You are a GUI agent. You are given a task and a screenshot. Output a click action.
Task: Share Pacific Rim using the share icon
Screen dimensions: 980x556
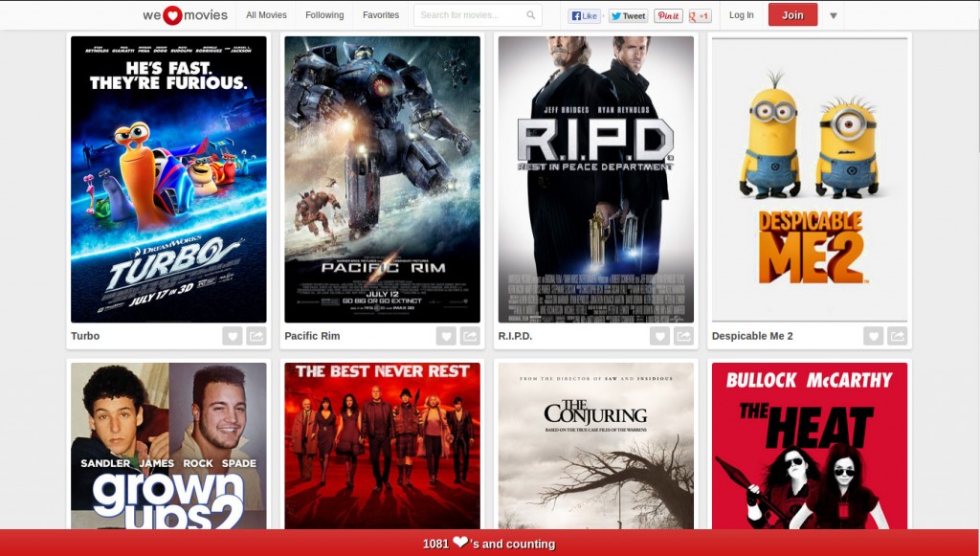pos(470,336)
